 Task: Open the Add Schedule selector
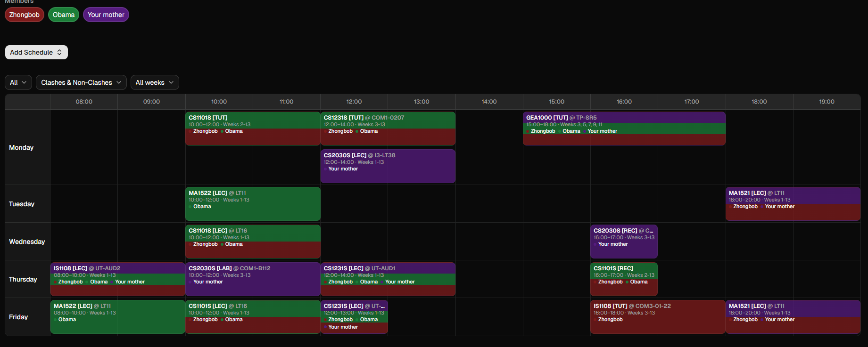pyautogui.click(x=36, y=52)
